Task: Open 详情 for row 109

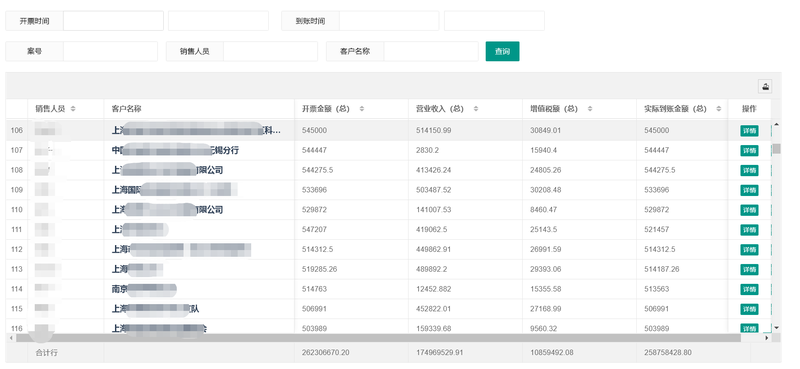Action: coord(749,190)
